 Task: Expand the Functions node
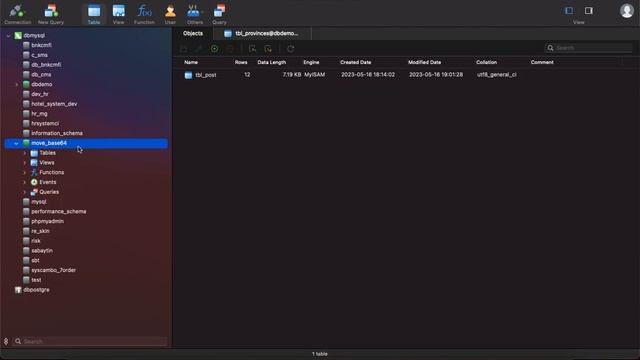pos(25,173)
